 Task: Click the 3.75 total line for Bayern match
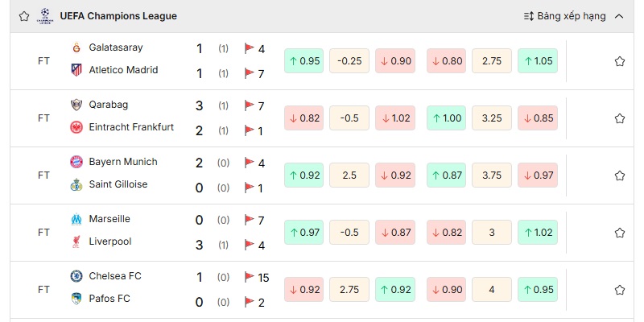(x=492, y=175)
